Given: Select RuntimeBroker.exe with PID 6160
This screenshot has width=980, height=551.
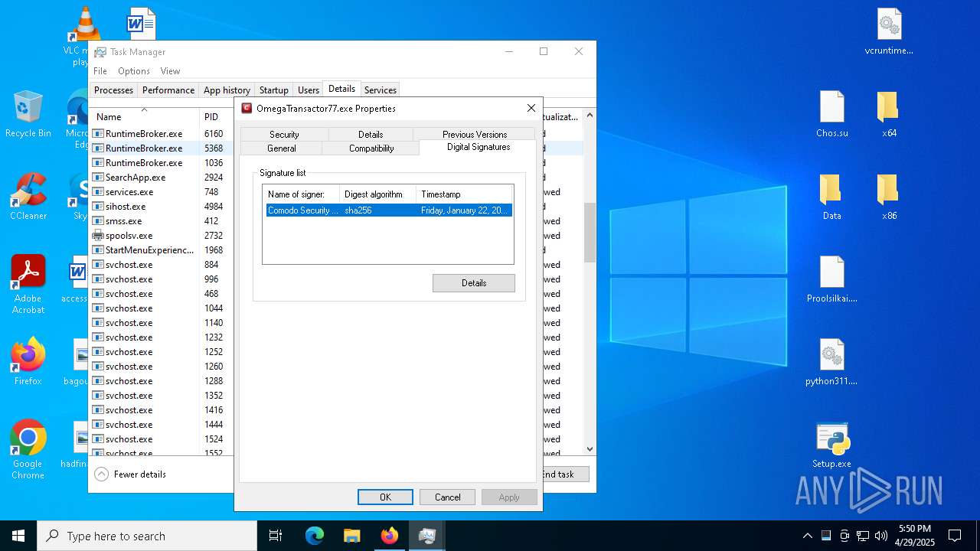Looking at the screenshot, I should [162, 133].
